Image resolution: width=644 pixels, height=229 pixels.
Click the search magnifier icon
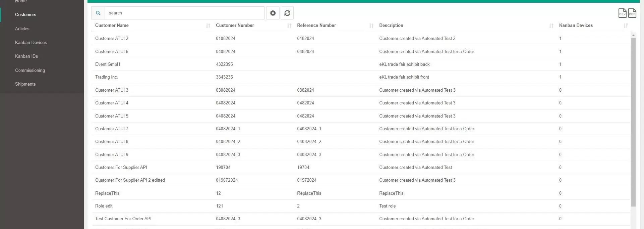pyautogui.click(x=98, y=13)
